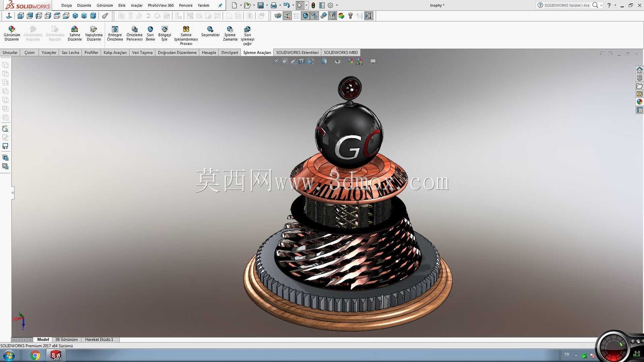Expand the Print dropdown arrow

pyautogui.click(x=280, y=5)
